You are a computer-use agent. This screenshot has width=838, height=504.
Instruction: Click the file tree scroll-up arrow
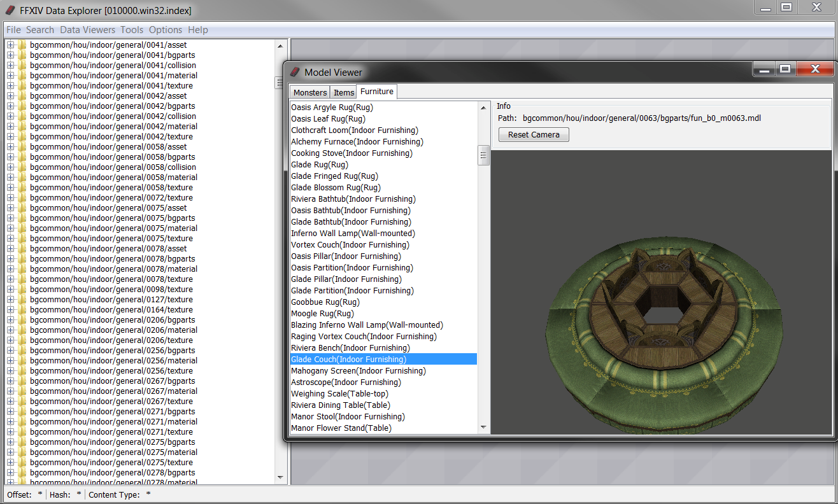click(281, 46)
